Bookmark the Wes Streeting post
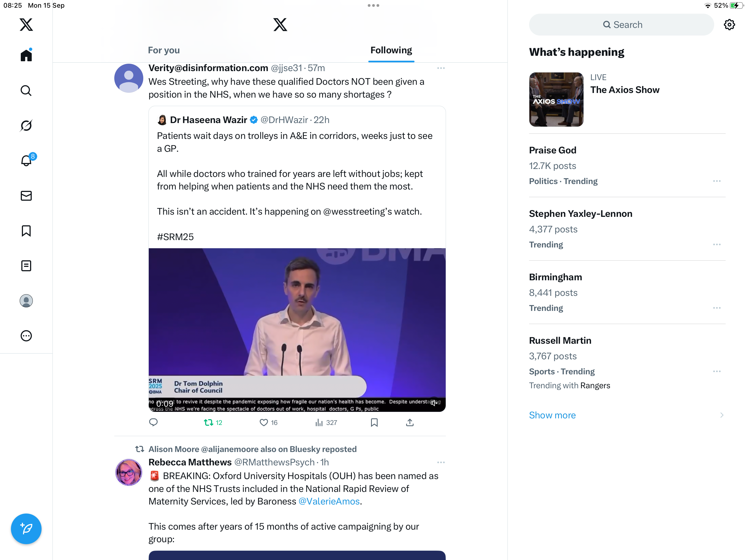The height and width of the screenshot is (560, 747). click(374, 422)
